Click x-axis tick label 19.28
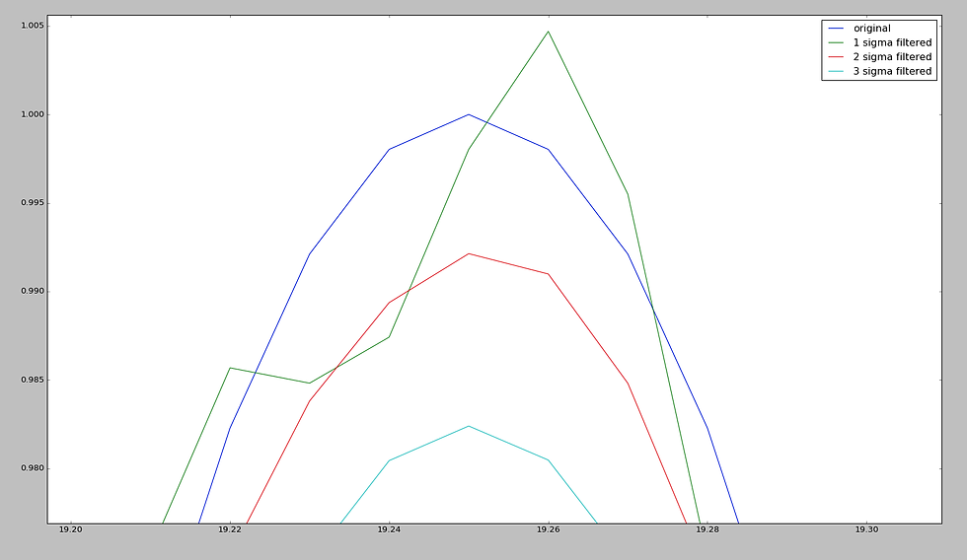Image resolution: width=967 pixels, height=560 pixels. click(707, 529)
